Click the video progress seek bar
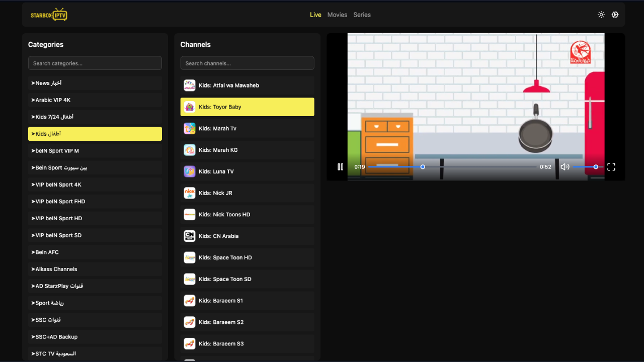The height and width of the screenshot is (362, 644). click(451, 167)
